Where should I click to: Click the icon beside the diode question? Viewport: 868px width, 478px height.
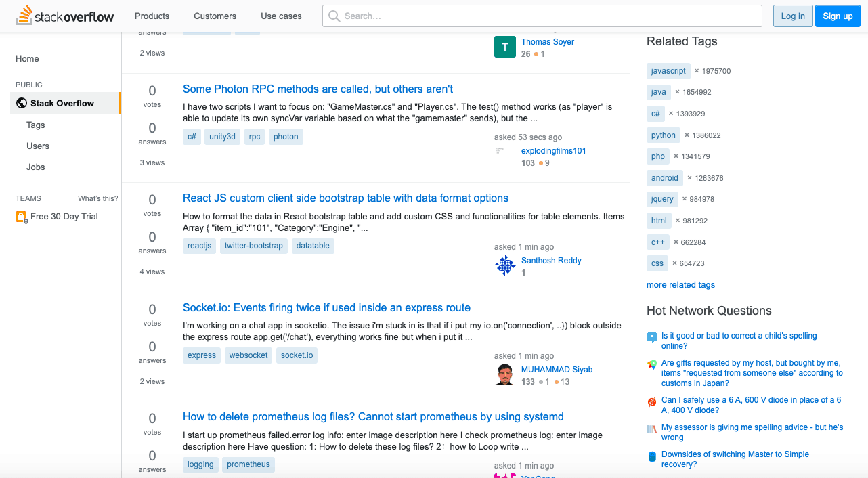652,402
